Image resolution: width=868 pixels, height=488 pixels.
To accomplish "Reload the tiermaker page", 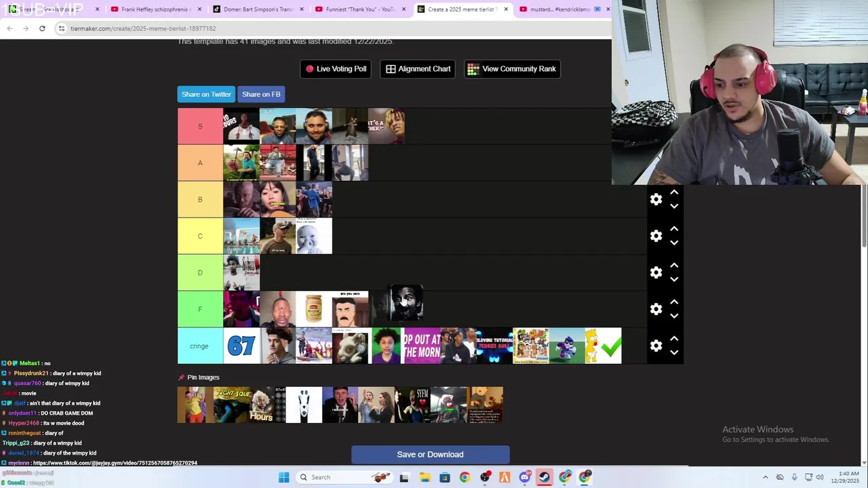I will coord(42,28).
